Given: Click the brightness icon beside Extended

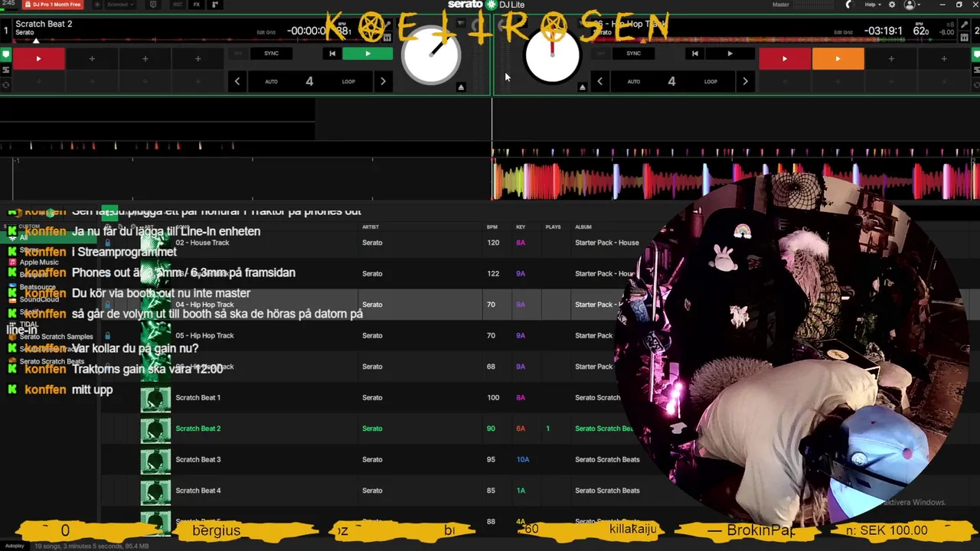Looking at the screenshot, I should pyautogui.click(x=97, y=5).
